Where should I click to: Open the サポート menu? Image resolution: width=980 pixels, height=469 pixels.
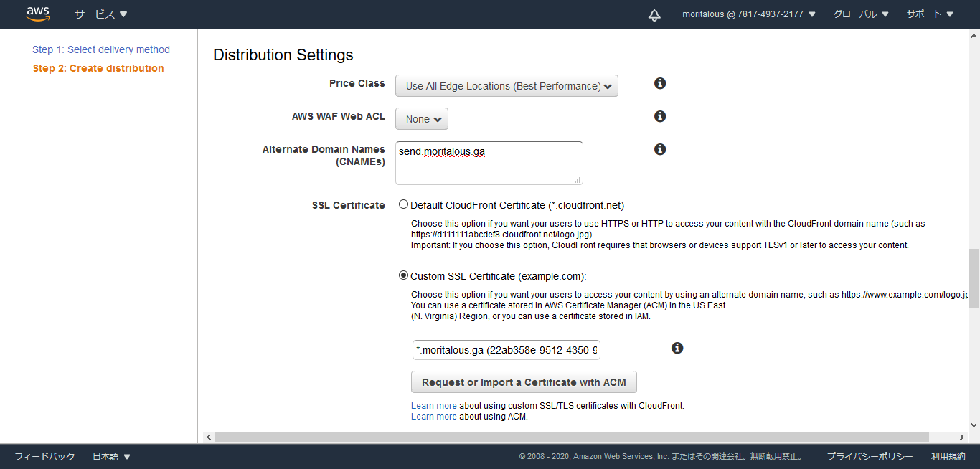point(929,14)
